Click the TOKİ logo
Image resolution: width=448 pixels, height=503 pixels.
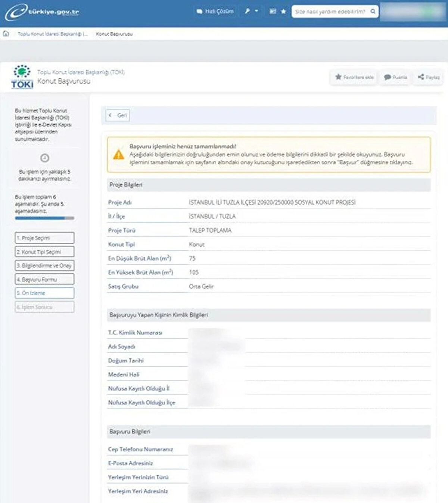click(22, 77)
